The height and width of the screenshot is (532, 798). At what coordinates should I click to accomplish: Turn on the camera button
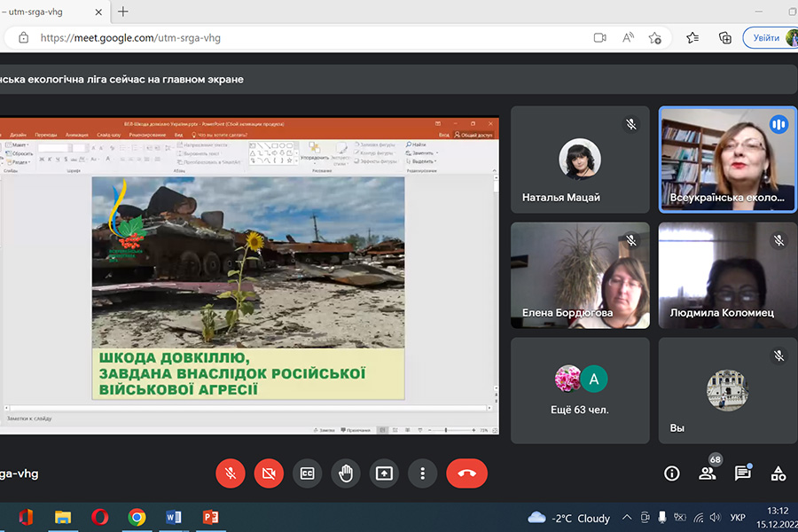(269, 473)
